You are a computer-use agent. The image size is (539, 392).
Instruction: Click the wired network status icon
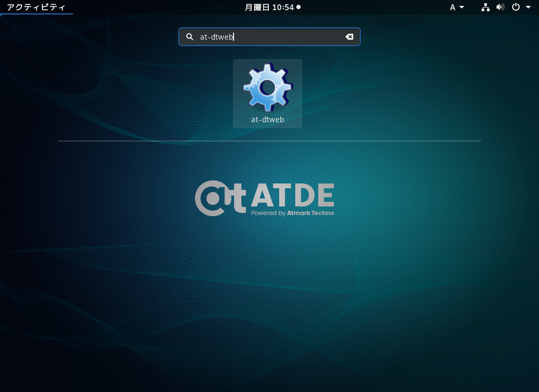tap(485, 7)
